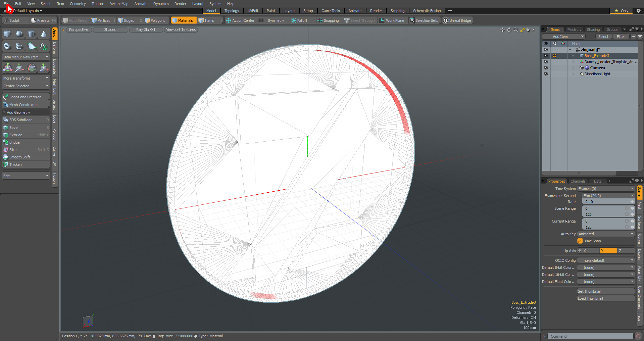
Task: Open the Geometry menu
Action: (x=78, y=4)
